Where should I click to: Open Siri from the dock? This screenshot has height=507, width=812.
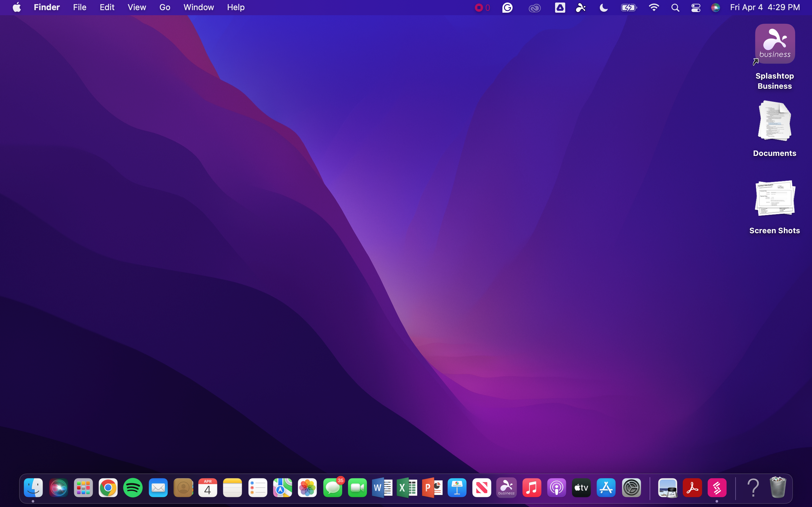point(58,488)
